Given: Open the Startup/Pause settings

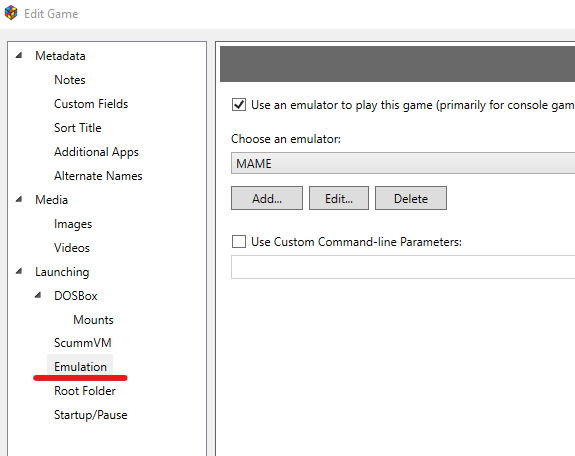Looking at the screenshot, I should (91, 415).
